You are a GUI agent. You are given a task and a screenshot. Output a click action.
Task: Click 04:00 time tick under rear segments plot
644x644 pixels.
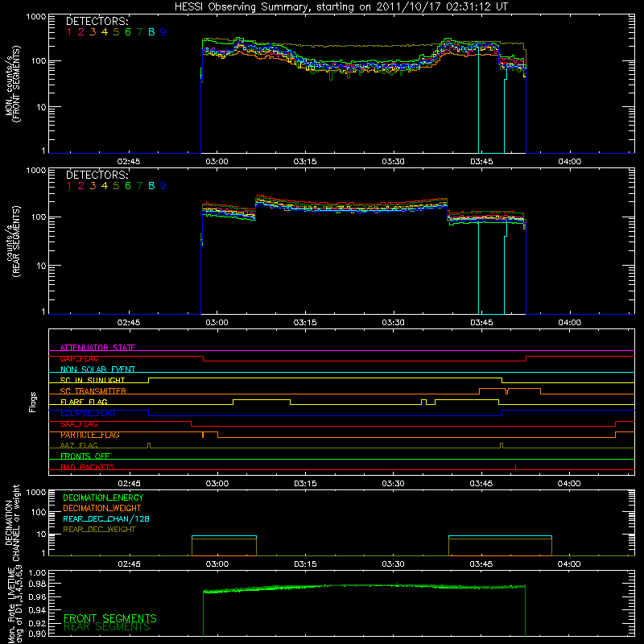click(x=570, y=323)
